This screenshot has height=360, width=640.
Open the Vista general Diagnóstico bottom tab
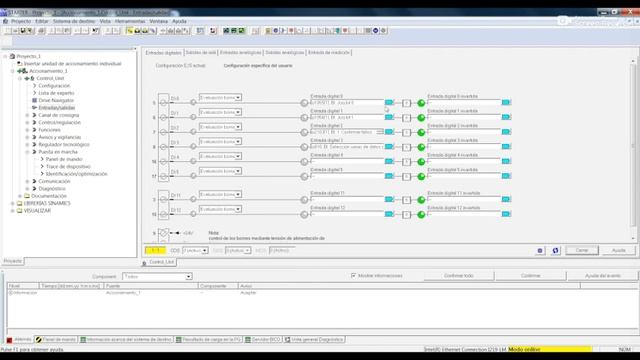(314, 340)
